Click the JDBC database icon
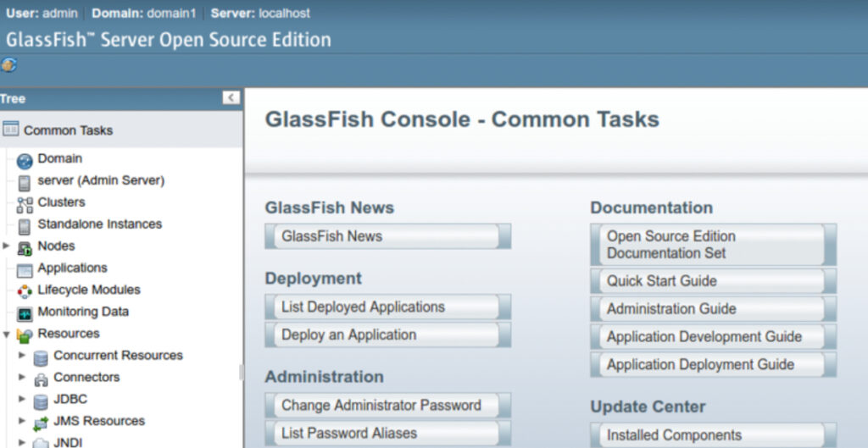The height and width of the screenshot is (448, 868). point(41,401)
